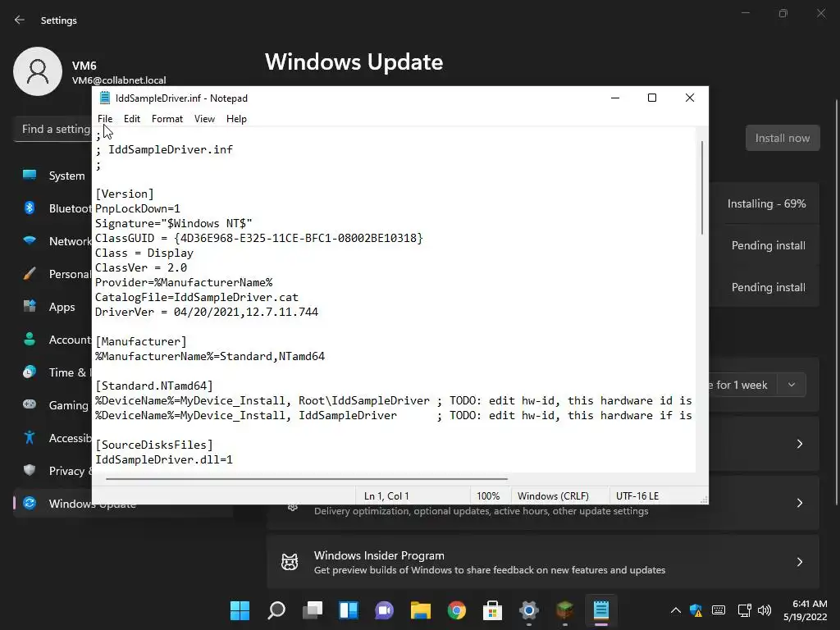This screenshot has width=840, height=630.
Task: Click the Ln 1, Col 1 status entry
Action: coord(386,496)
